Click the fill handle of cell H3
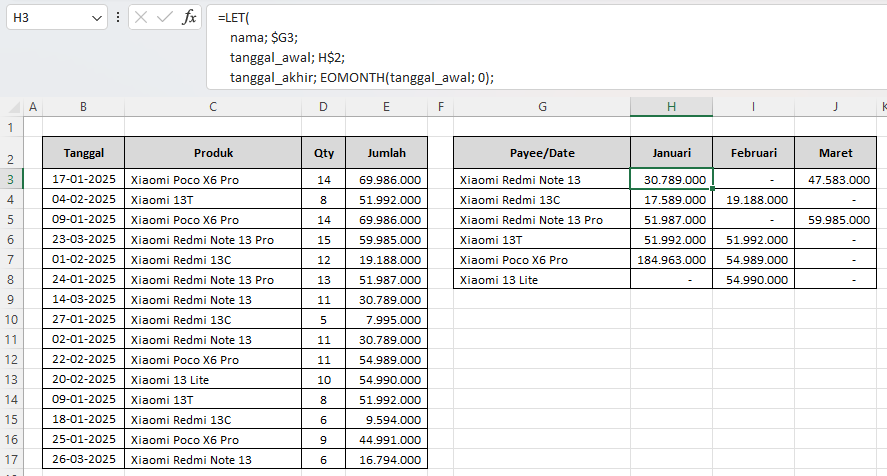887x476 pixels. (x=712, y=188)
